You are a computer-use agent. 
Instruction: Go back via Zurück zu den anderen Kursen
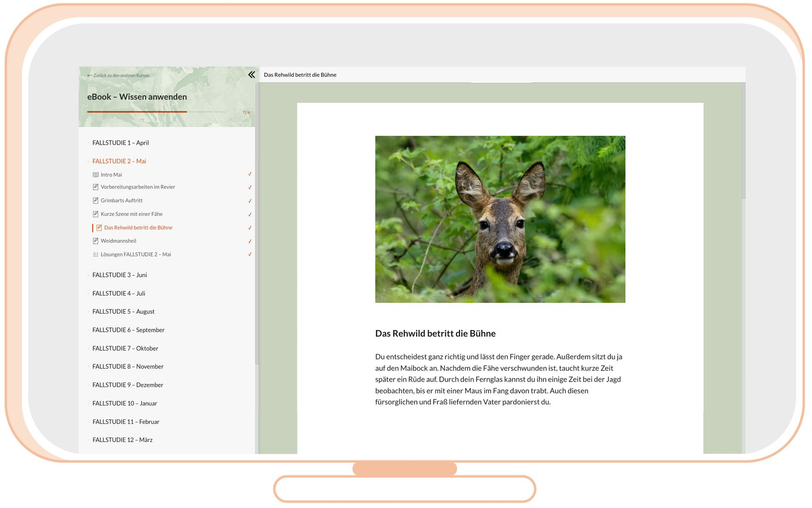(121, 76)
